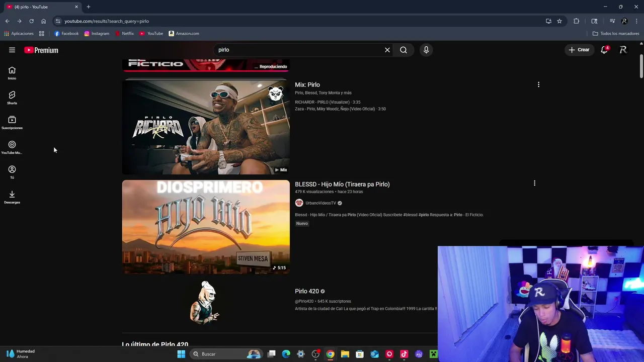Expand the Todos los marcadores folder
The image size is (644, 362).
[616, 33]
